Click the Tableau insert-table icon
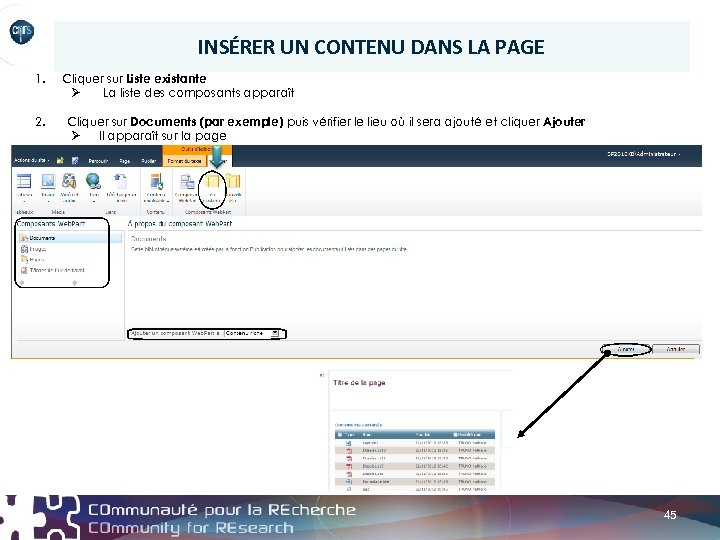Image resolution: width=720 pixels, height=540 pixels. point(24,181)
